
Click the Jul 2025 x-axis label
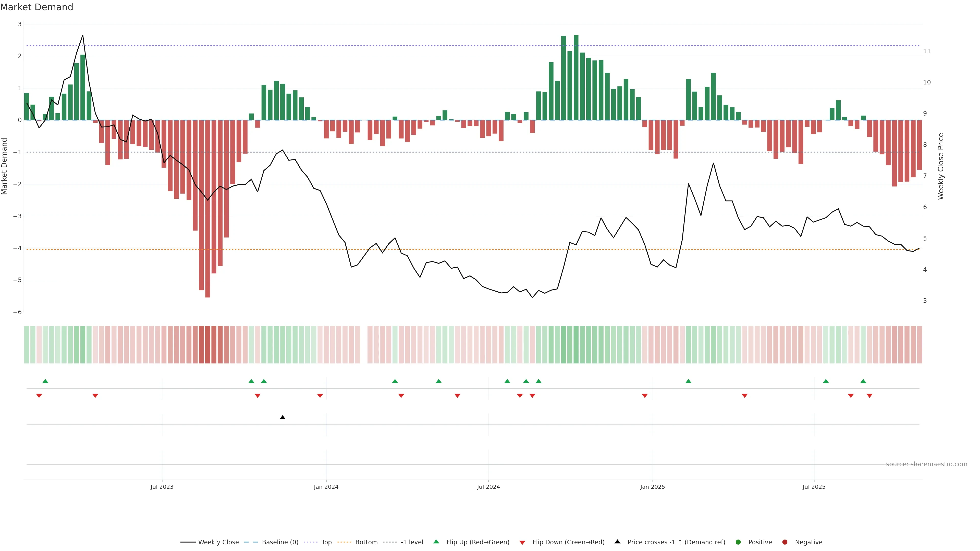814,487
